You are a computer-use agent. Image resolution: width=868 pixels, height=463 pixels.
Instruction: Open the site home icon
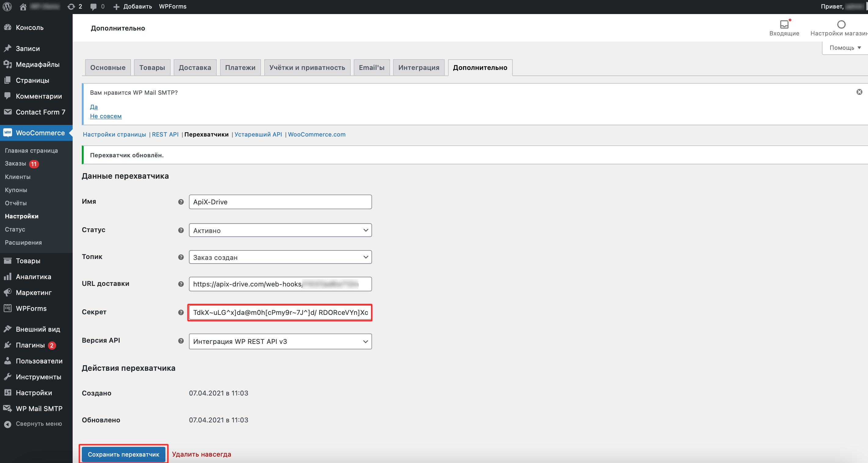click(23, 6)
